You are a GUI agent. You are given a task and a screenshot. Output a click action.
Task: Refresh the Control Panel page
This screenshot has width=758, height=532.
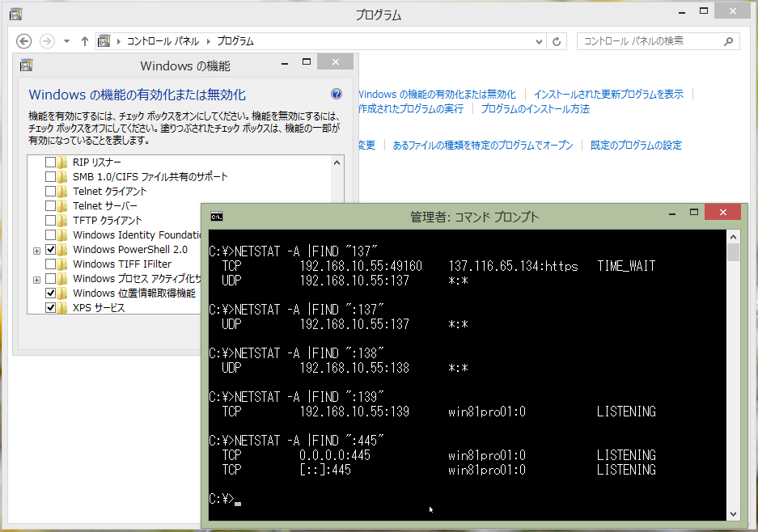[557, 41]
